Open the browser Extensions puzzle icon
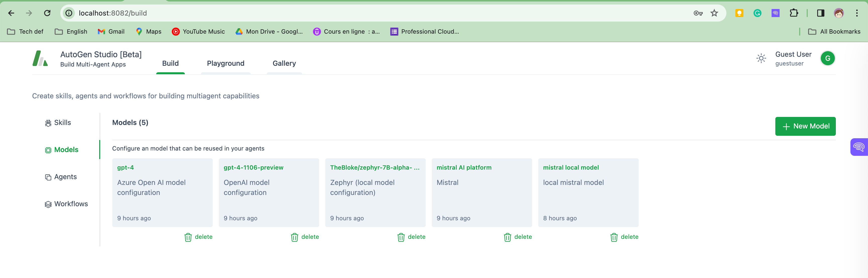The width and height of the screenshot is (868, 278). tap(794, 13)
